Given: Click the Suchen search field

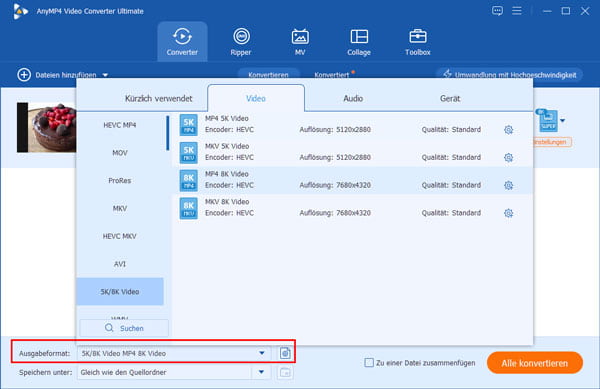Looking at the screenshot, I should coord(124,328).
